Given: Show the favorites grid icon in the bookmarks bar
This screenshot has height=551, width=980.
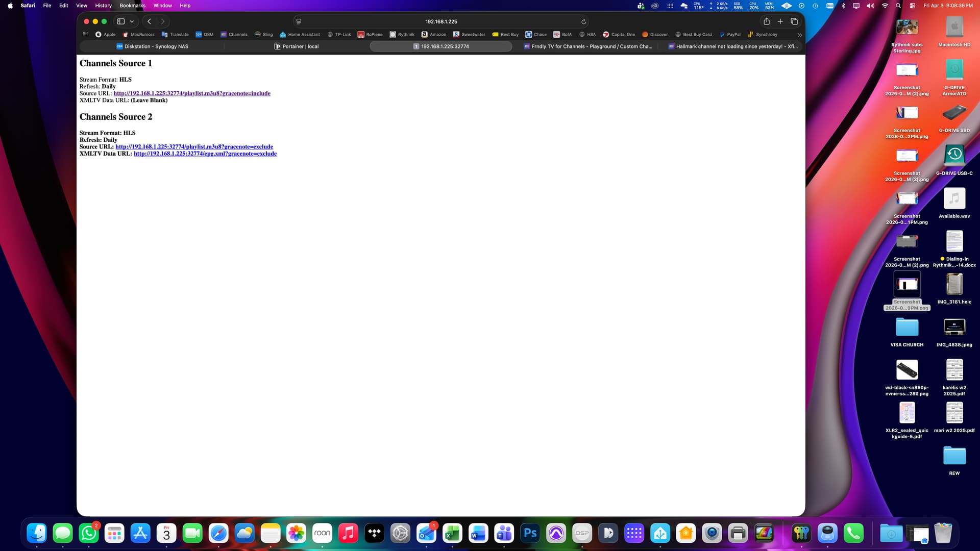Looking at the screenshot, I should pos(85,34).
